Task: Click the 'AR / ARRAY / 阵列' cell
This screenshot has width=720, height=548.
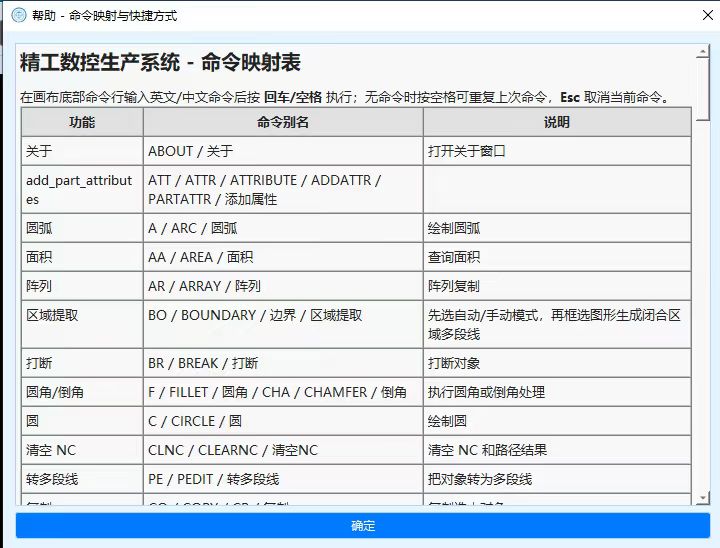Action: tap(283, 286)
